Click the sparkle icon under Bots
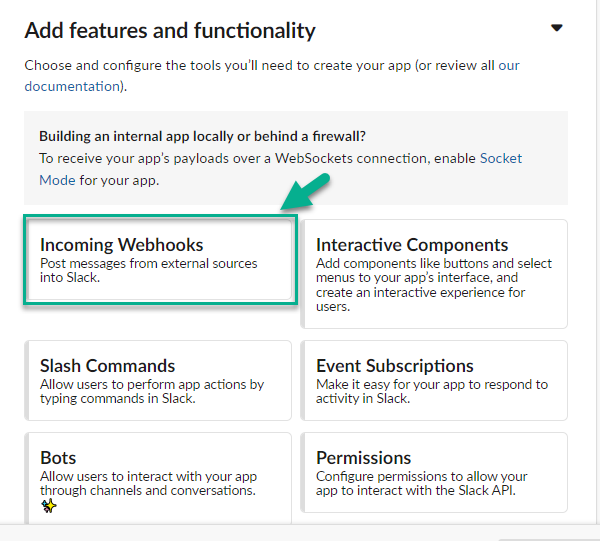The image size is (600, 541). [48, 506]
